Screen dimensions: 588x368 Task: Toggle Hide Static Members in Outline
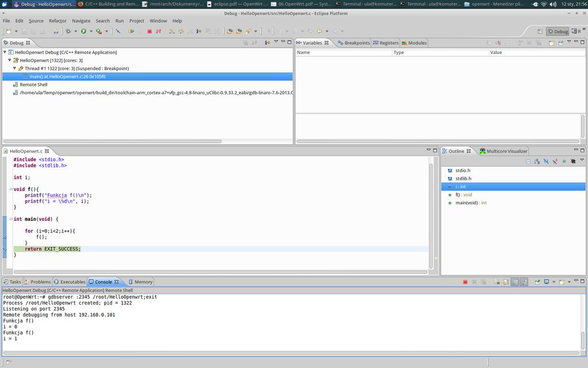click(555, 162)
